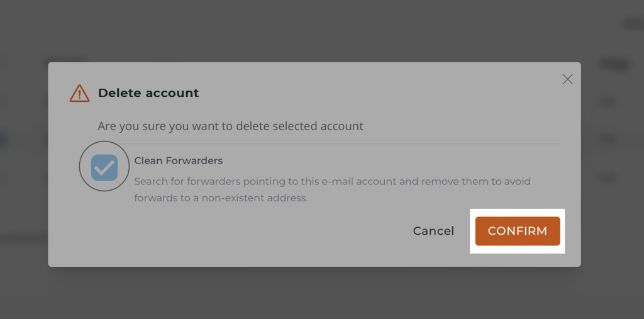Click the blurred blue checkbox at left edge
Viewport: 644px width, 319px height.
pyautogui.click(x=3, y=139)
